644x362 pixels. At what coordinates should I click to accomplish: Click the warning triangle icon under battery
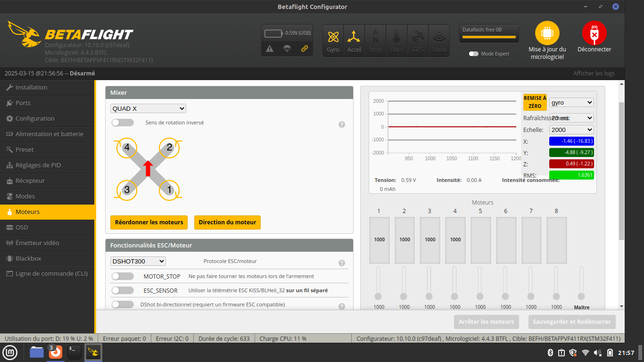[x=270, y=49]
